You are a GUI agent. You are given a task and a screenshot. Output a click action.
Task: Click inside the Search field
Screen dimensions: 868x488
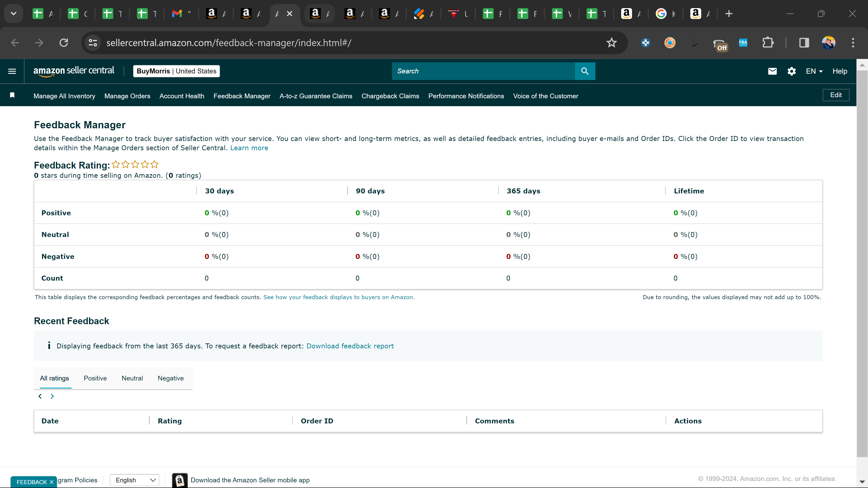point(483,71)
